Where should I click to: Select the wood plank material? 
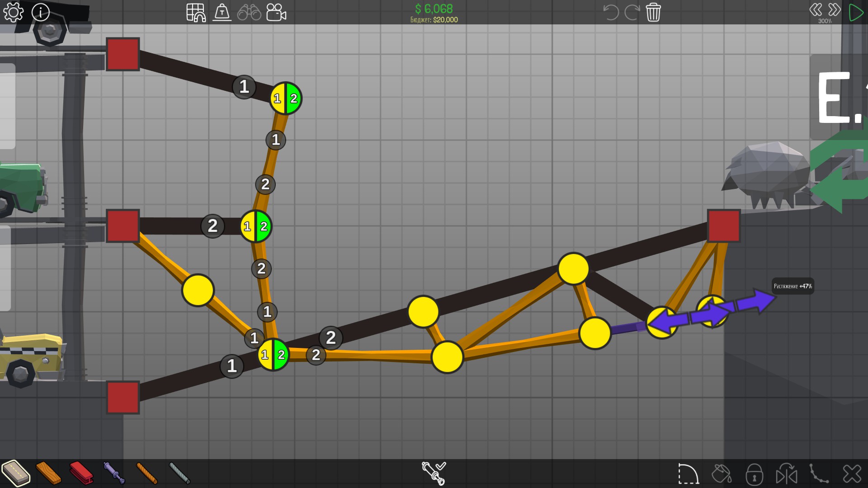pyautogui.click(x=48, y=473)
